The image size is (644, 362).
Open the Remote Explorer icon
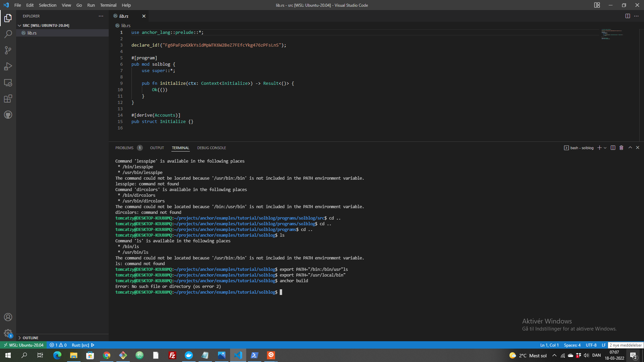[8, 82]
